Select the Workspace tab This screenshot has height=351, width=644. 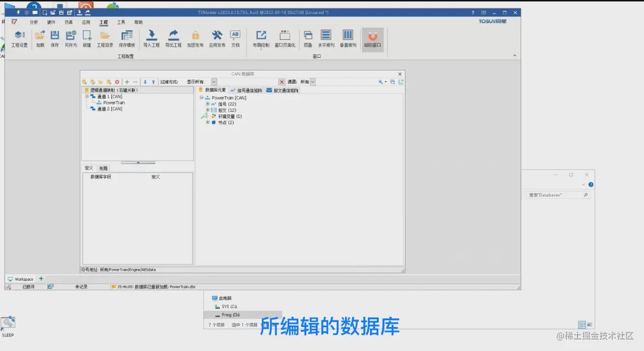click(21, 279)
